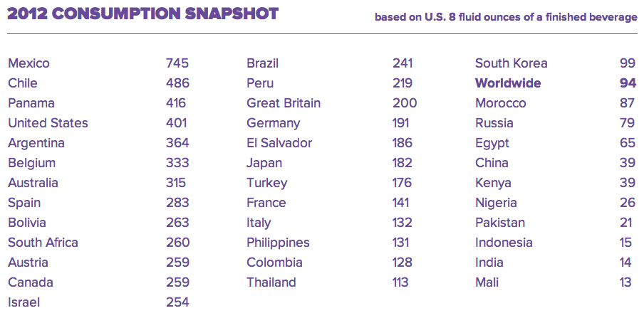
Task: Select the Mexico country label
Action: tap(28, 63)
